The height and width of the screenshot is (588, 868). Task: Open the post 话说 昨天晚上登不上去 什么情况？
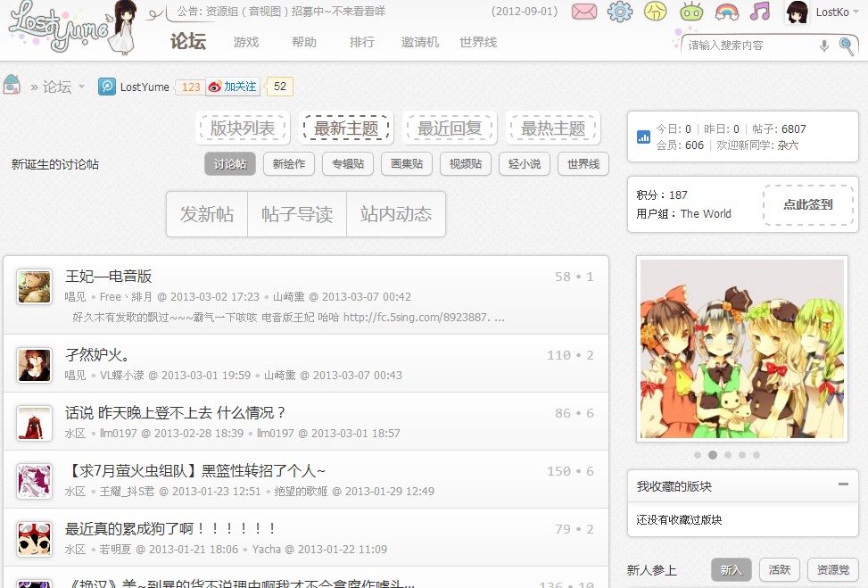tap(176, 413)
